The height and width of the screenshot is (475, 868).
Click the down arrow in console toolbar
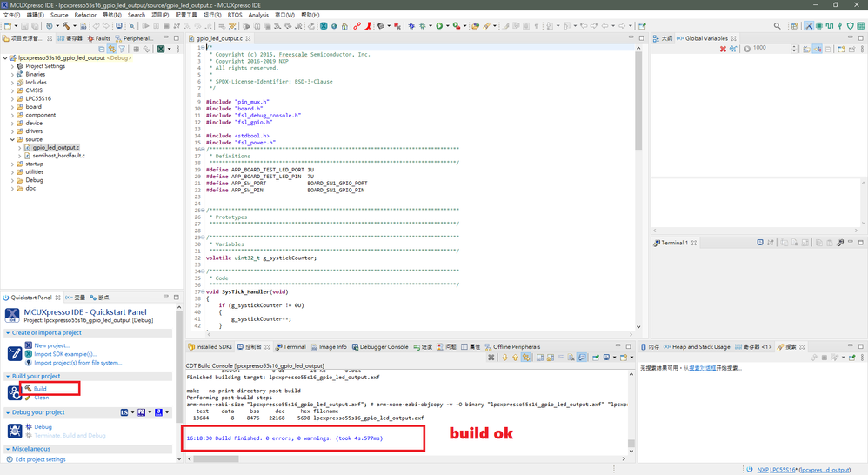click(504, 358)
